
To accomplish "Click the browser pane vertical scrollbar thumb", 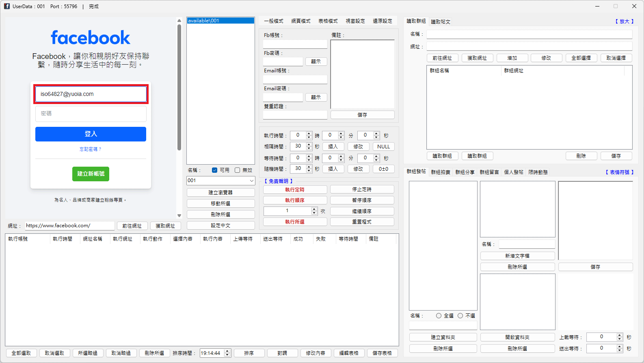I will pyautogui.click(x=179, y=87).
